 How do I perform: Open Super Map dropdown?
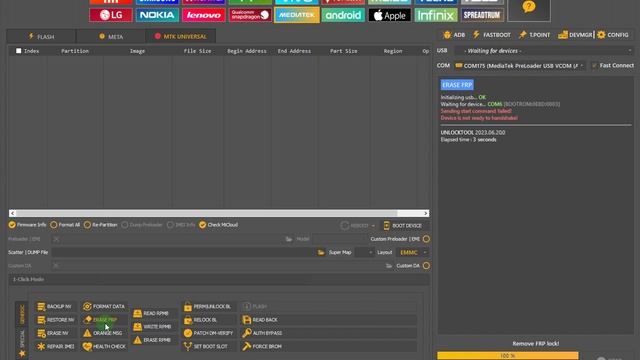pos(364,253)
